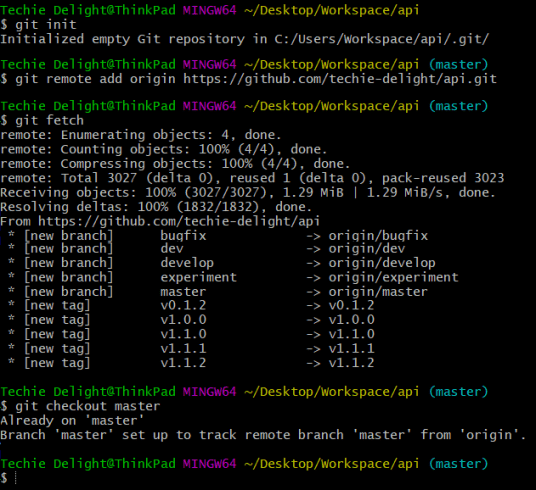Click the 'remote: Compressing objects' line
The image size is (536, 490).
pos(175,164)
